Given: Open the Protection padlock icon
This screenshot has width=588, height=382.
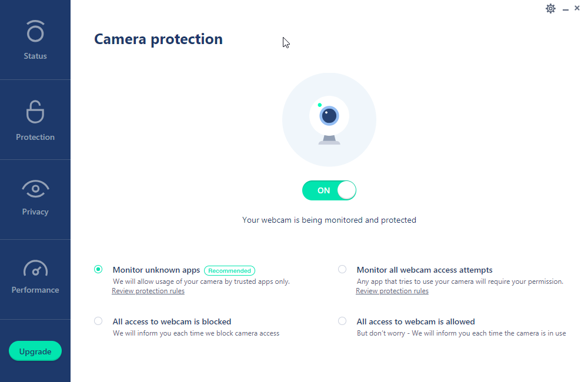Looking at the screenshot, I should pyautogui.click(x=35, y=112).
